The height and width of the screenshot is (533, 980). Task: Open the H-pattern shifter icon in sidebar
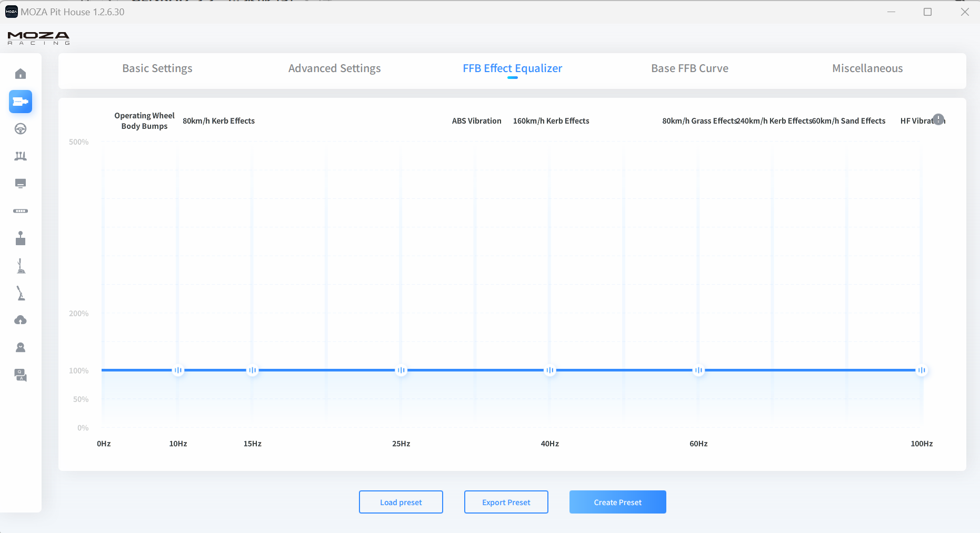21,238
